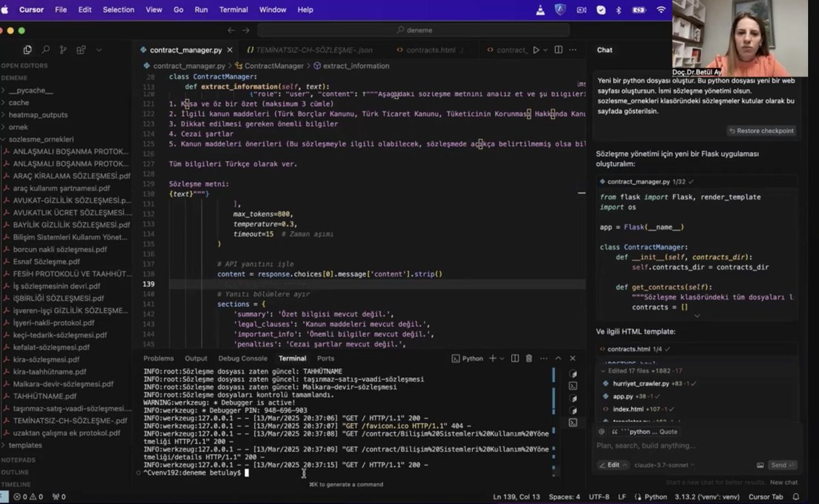Click the deneme command center search field
This screenshot has height=504, width=819.
[x=414, y=30]
